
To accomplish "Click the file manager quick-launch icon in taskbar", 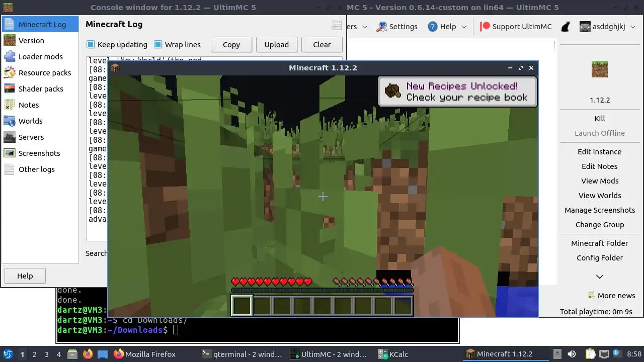I will (72, 354).
